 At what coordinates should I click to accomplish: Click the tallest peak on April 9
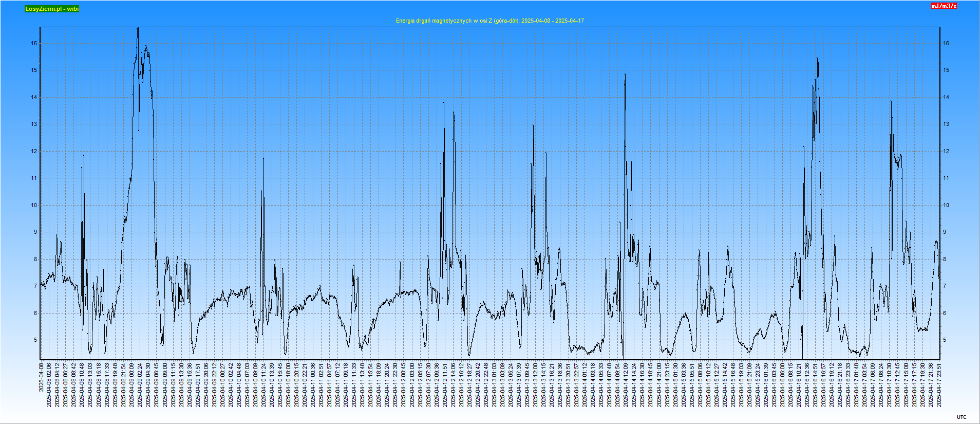[x=138, y=29]
